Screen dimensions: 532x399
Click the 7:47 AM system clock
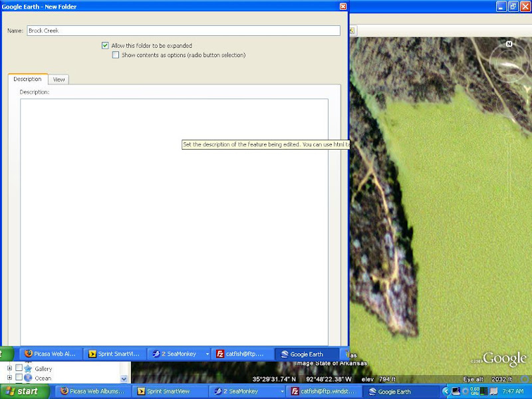coord(513,392)
